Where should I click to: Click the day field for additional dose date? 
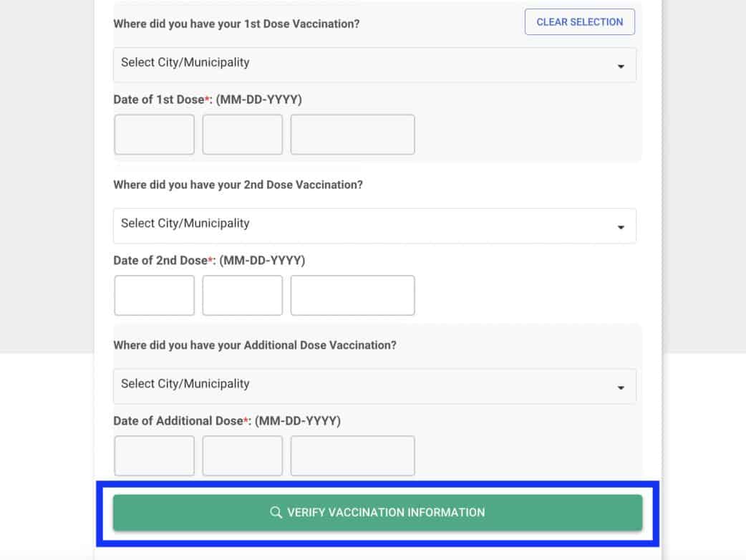point(242,455)
